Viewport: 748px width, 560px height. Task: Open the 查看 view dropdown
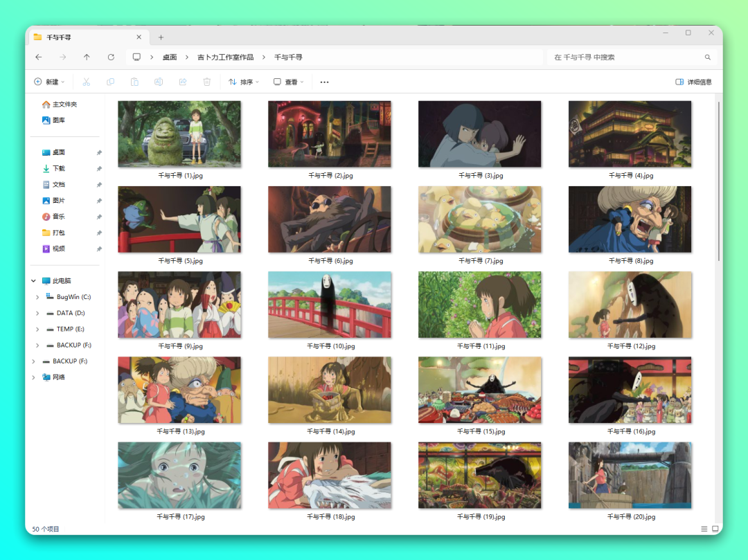point(289,82)
